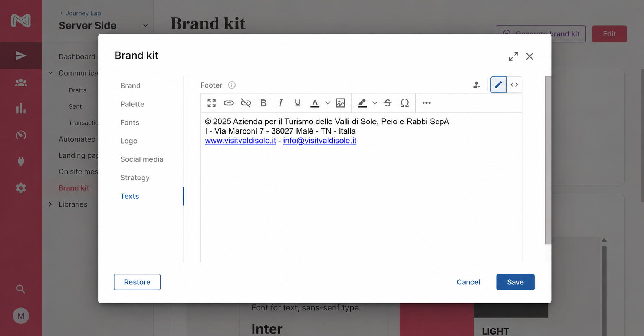The width and height of the screenshot is (644, 336).
Task: Insert an image into the footer
Action: click(340, 103)
